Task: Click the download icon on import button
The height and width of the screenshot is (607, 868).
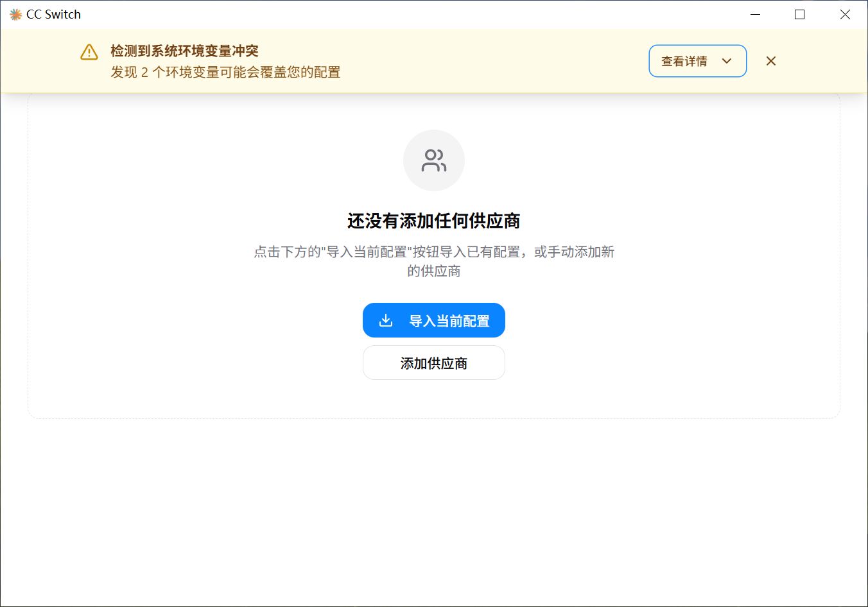Action: pyautogui.click(x=386, y=320)
